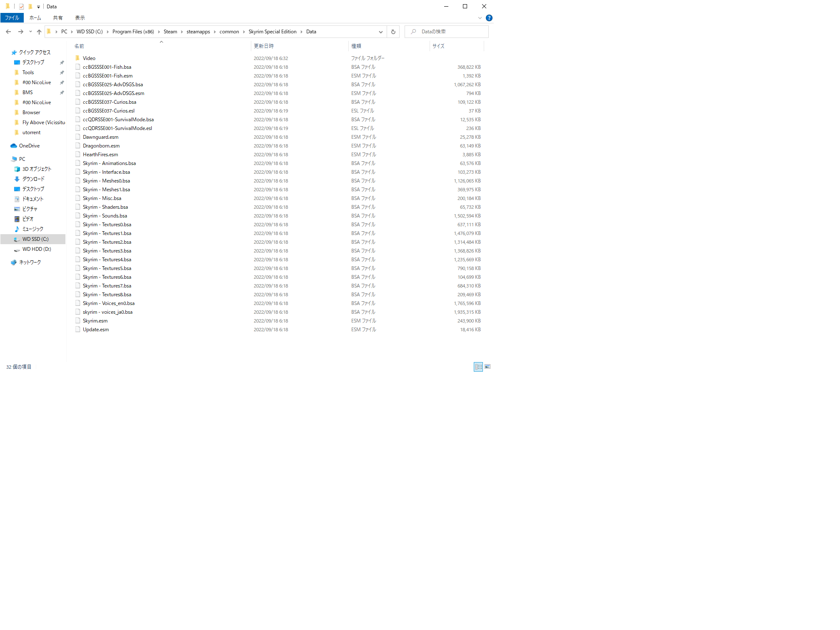Open the Help question mark icon
840x630 pixels.
point(489,18)
